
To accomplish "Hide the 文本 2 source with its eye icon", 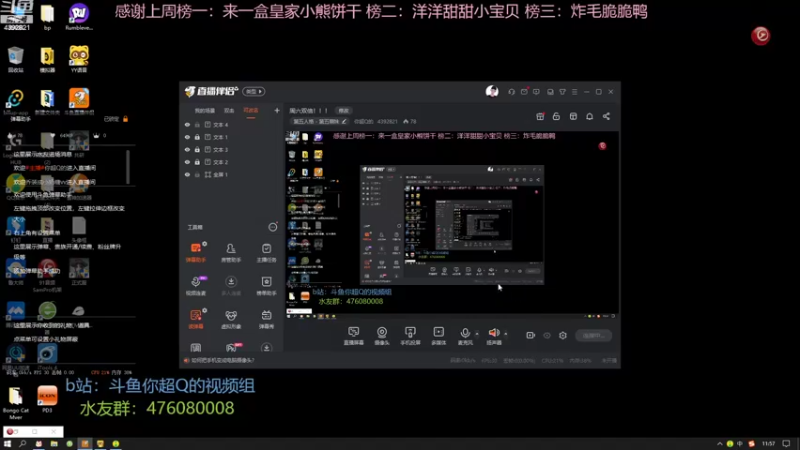I will 187,162.
